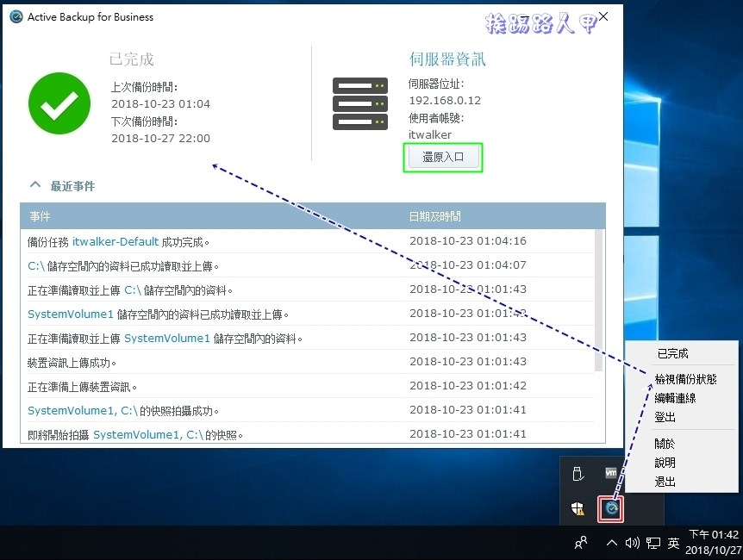Click the 事件 column header
743x560 pixels.
(x=40, y=216)
